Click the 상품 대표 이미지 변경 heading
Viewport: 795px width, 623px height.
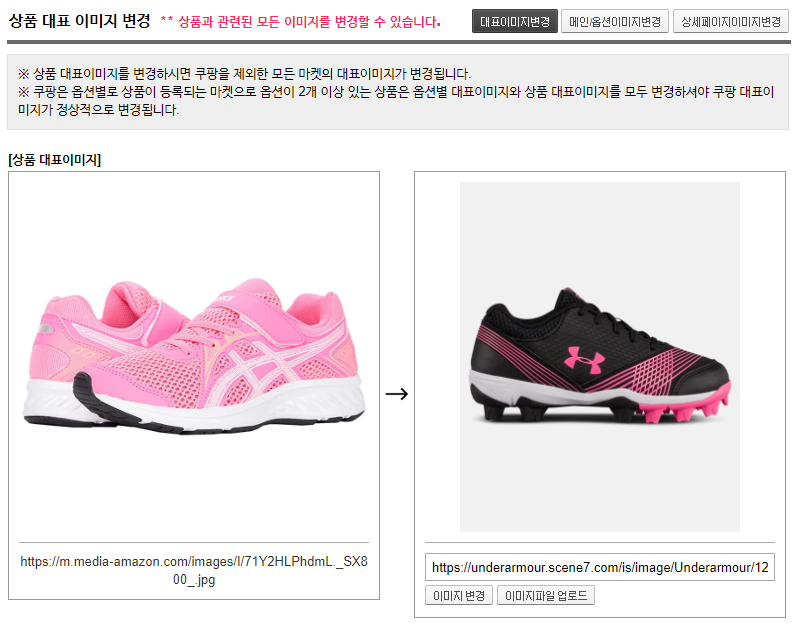[80, 21]
